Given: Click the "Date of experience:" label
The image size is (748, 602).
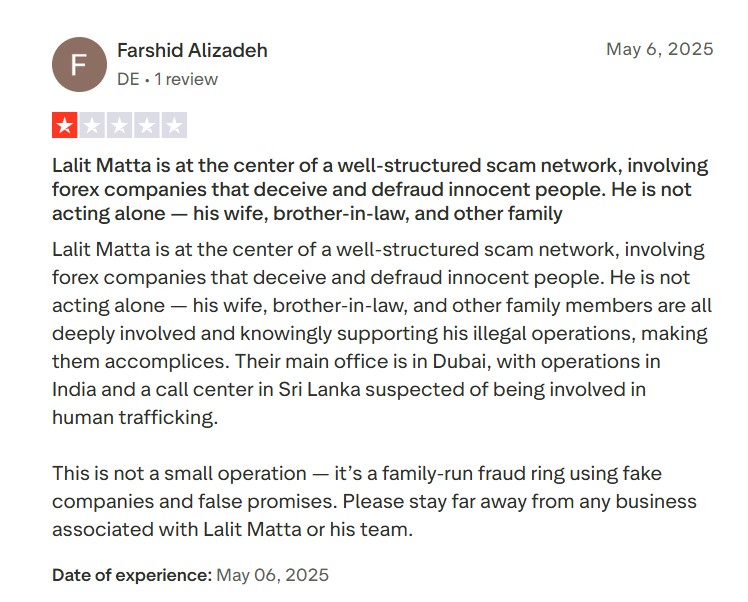Looking at the screenshot, I should (132, 575).
